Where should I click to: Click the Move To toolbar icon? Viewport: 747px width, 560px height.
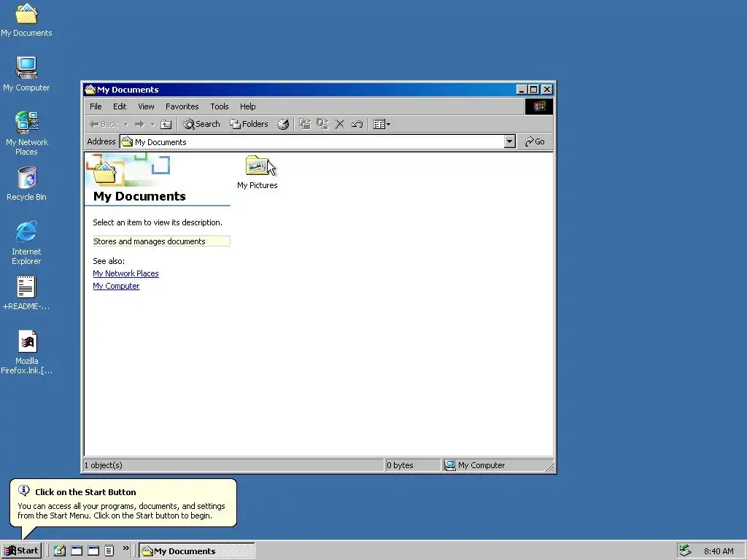305,124
